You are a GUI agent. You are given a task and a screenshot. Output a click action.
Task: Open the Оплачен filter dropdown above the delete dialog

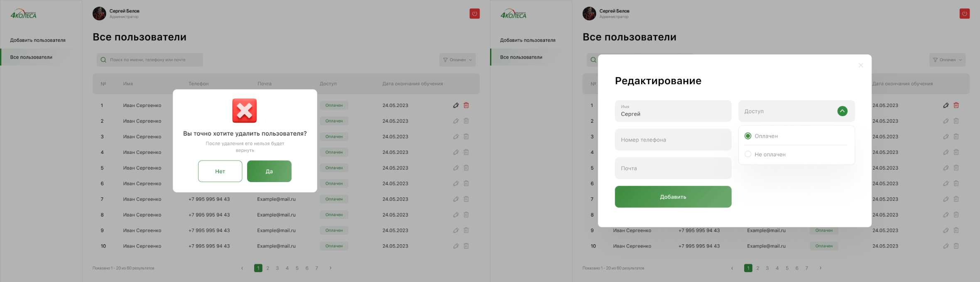pos(457,60)
